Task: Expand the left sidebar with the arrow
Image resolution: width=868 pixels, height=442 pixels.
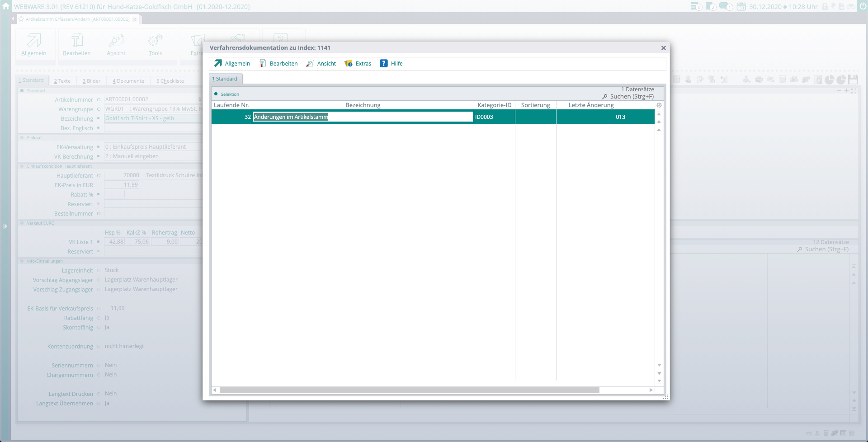Action: pyautogui.click(x=5, y=226)
